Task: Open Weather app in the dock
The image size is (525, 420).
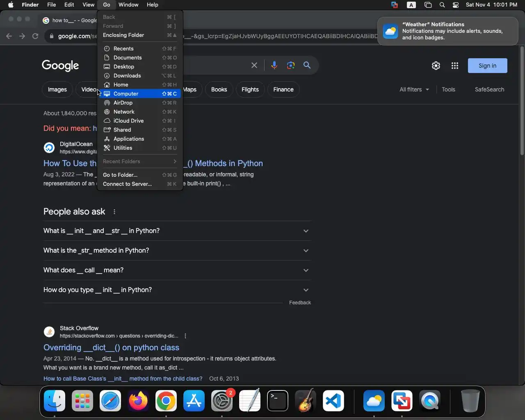Action: click(374, 401)
